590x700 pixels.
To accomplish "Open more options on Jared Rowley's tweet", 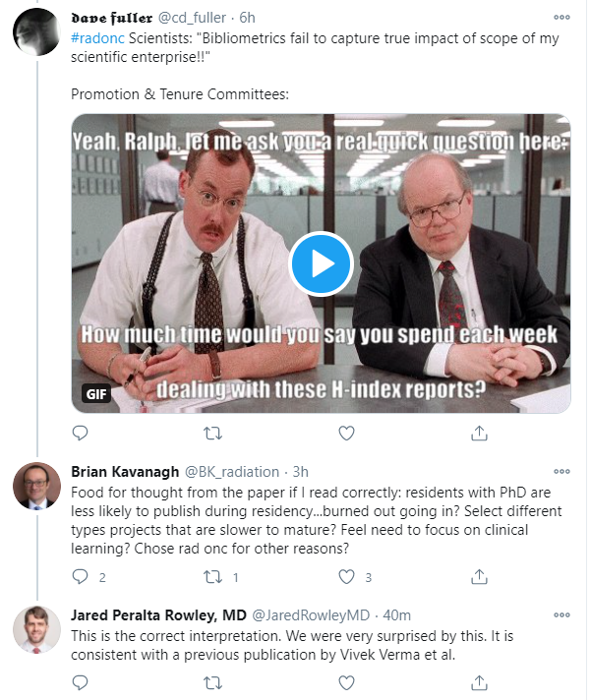I will (560, 615).
